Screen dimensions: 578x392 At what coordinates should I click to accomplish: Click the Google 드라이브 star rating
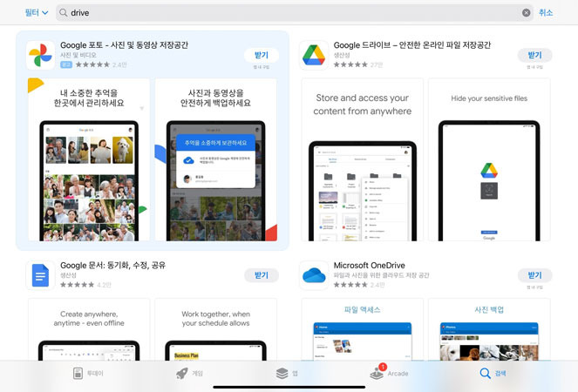click(x=350, y=64)
